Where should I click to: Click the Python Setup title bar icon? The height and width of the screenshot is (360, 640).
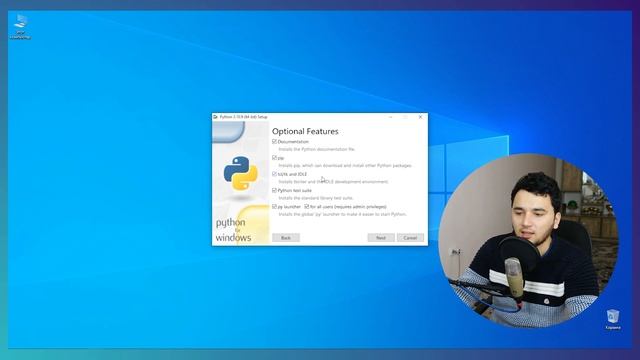pos(215,117)
